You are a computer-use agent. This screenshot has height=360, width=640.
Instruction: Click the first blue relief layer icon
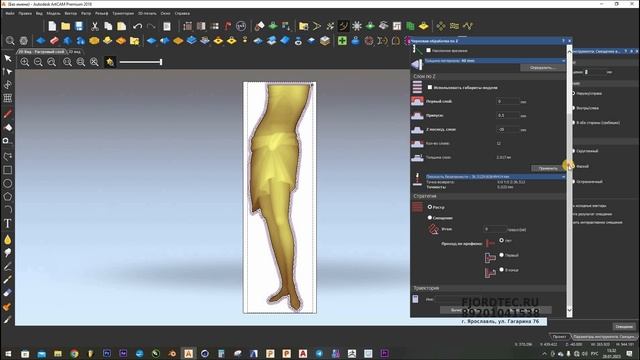40,40
